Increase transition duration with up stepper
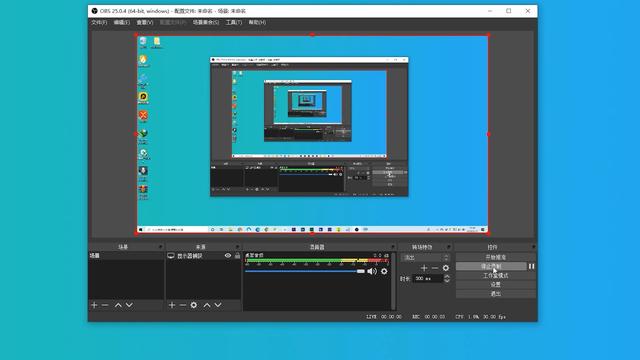The height and width of the screenshot is (360, 640). pos(447,276)
